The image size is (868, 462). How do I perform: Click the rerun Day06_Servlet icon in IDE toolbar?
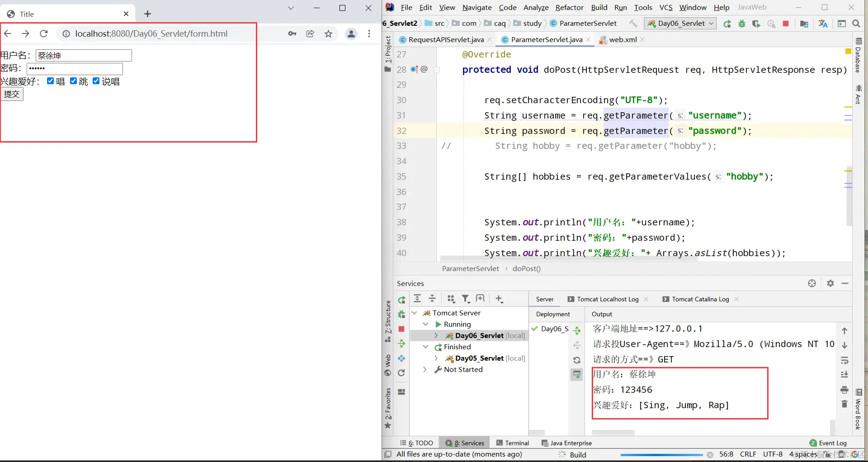tap(727, 24)
